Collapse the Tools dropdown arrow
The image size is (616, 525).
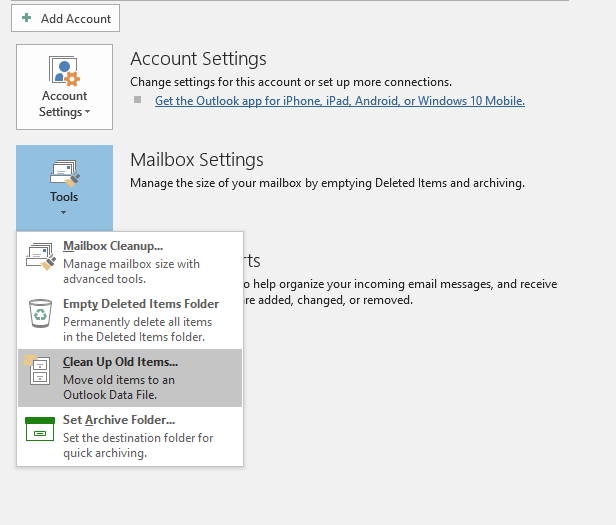point(64,212)
